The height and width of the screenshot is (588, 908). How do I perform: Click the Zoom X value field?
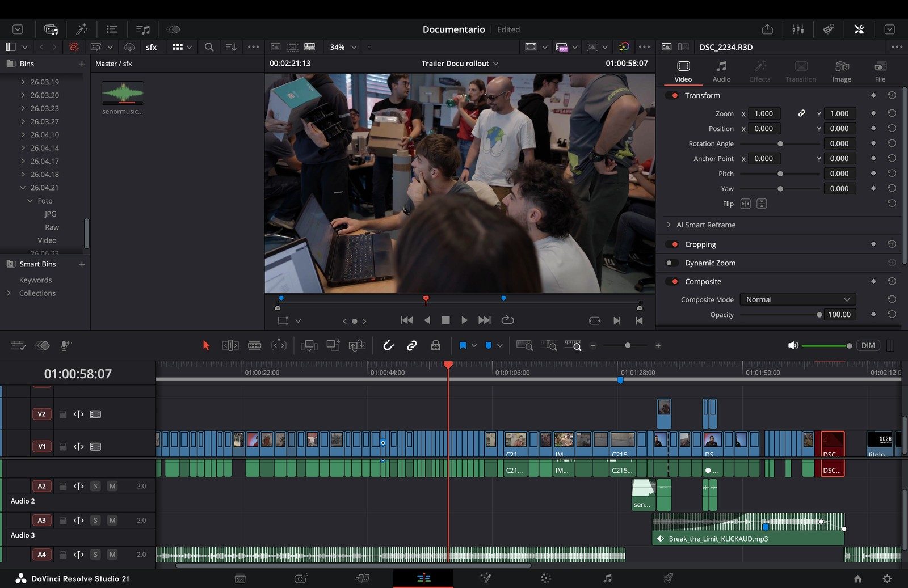[764, 113]
